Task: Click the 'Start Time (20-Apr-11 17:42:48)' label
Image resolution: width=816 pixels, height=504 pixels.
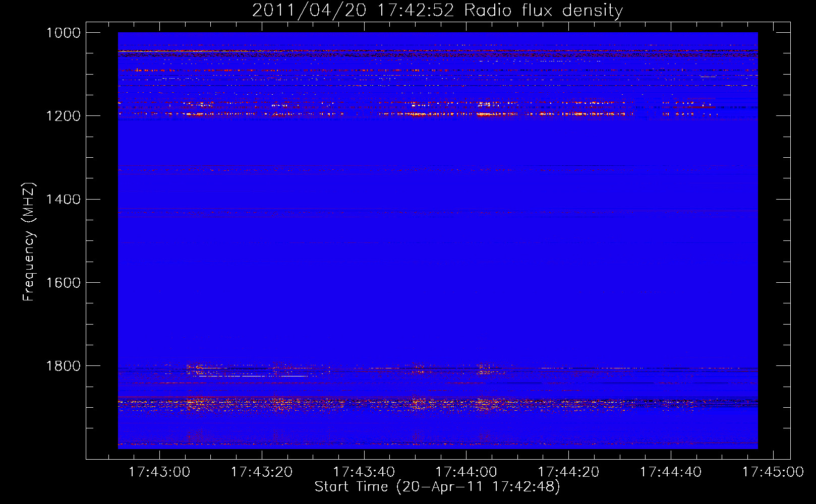Action: pyautogui.click(x=437, y=487)
